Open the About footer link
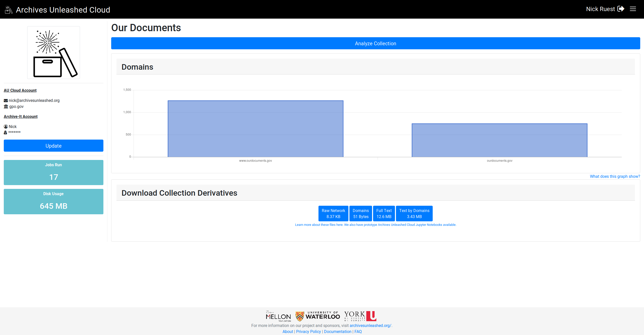644x335 pixels. [x=288, y=331]
